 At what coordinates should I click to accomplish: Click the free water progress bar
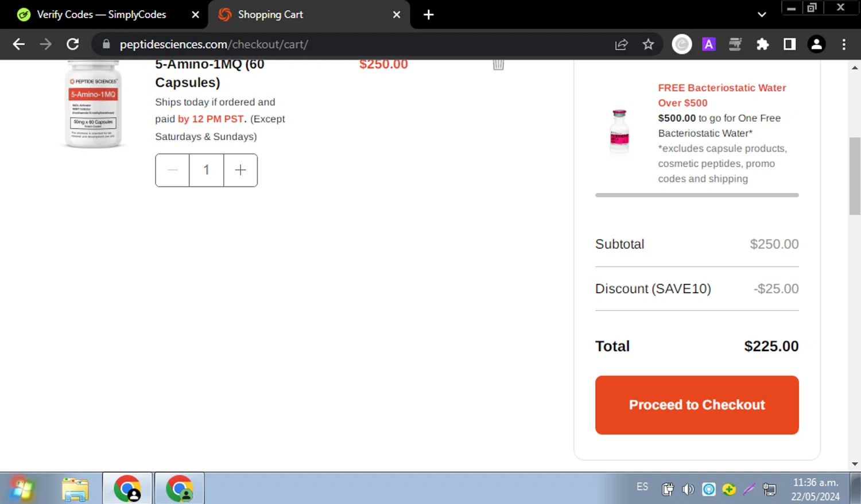[697, 195]
